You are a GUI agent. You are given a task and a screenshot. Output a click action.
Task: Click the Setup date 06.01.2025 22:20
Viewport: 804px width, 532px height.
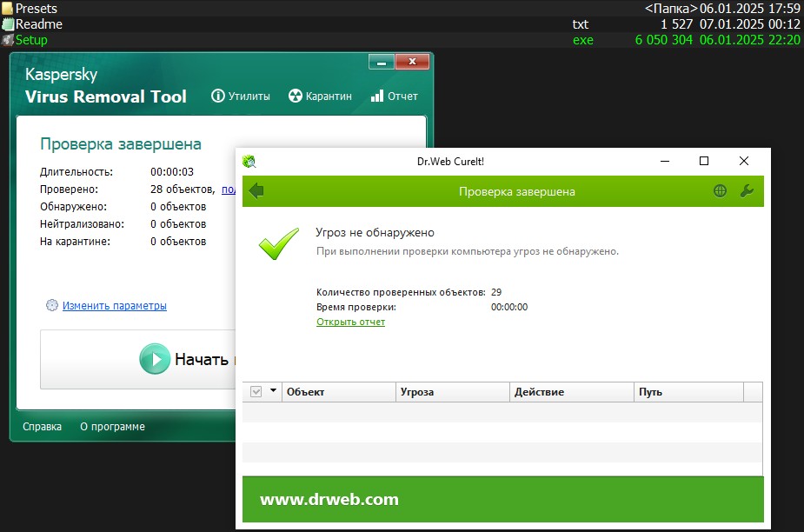coord(749,40)
